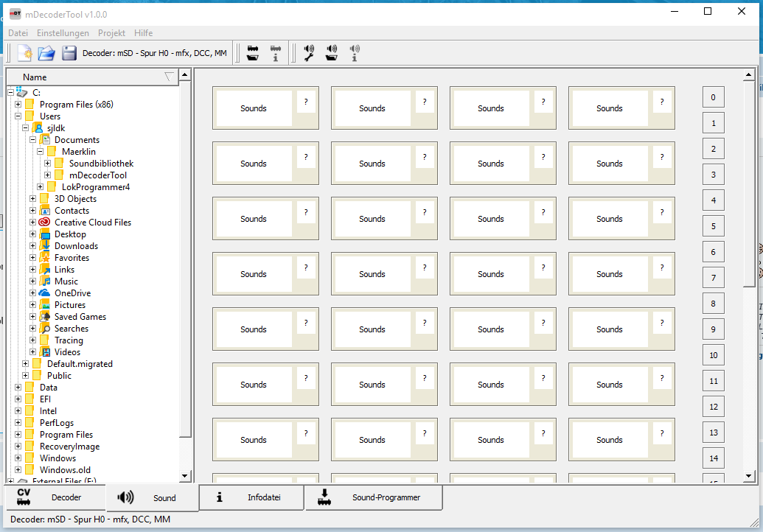Click sound slot number 5 button

tap(714, 226)
